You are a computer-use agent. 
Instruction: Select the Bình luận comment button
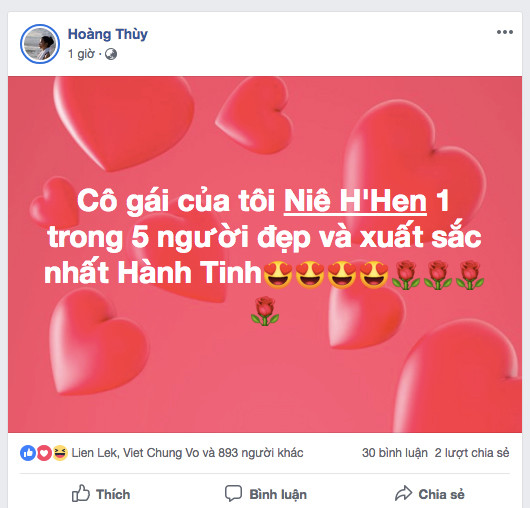[266, 494]
